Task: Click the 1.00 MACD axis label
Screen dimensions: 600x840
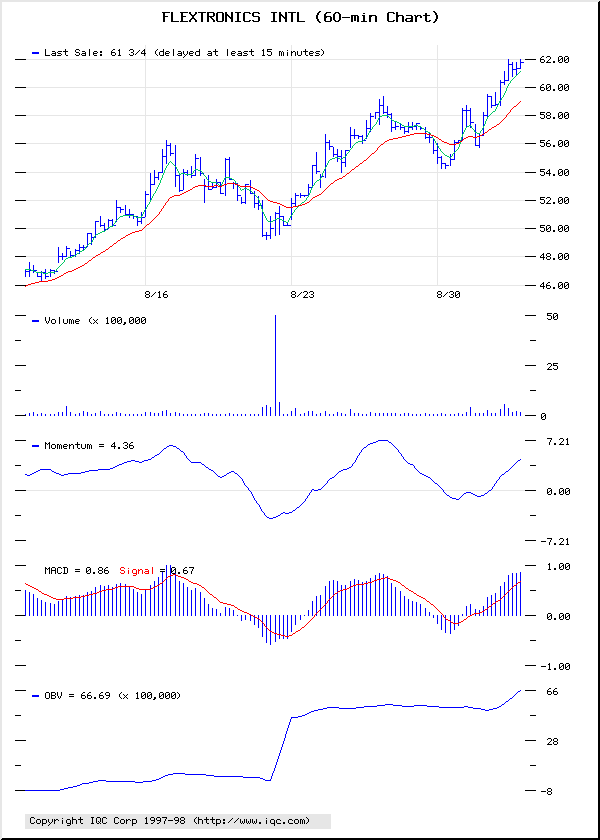Action: [x=557, y=566]
